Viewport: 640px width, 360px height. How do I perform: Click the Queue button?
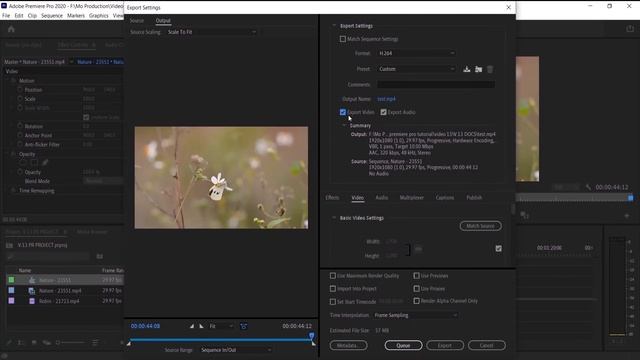point(403,345)
